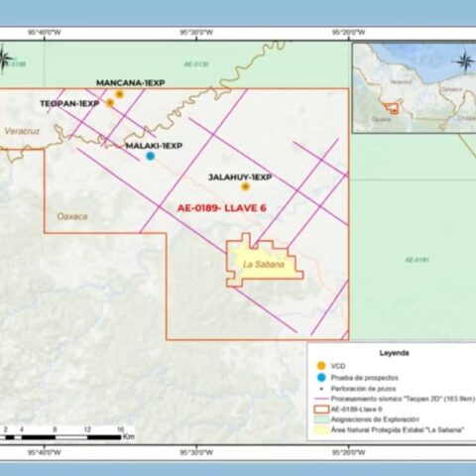Screen dimensions: 476x476
Task: Click the Leyenda heading
Action: click(394, 353)
